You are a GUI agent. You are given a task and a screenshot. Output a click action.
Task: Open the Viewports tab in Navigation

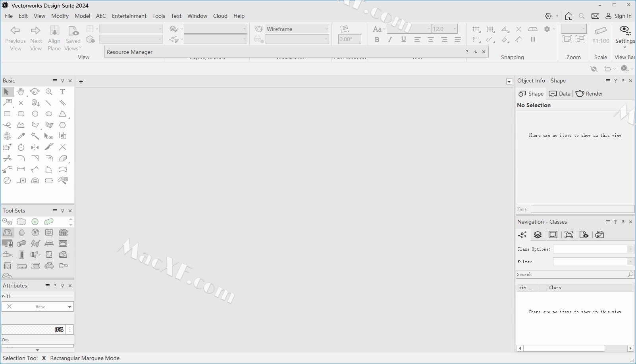[569, 235]
